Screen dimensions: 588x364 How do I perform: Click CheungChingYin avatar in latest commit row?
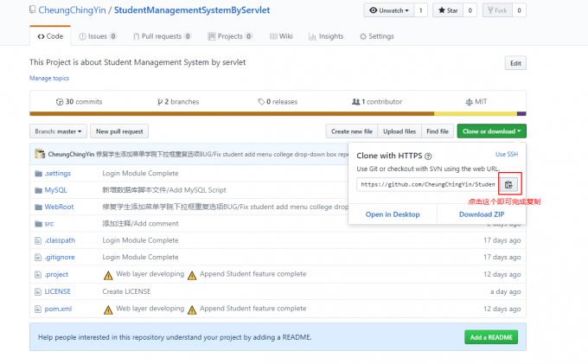click(40, 154)
